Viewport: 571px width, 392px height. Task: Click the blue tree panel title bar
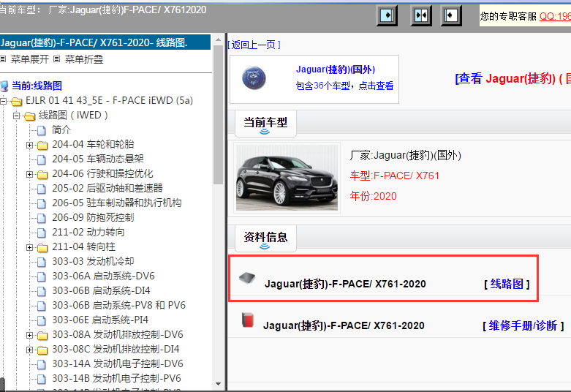coord(105,42)
